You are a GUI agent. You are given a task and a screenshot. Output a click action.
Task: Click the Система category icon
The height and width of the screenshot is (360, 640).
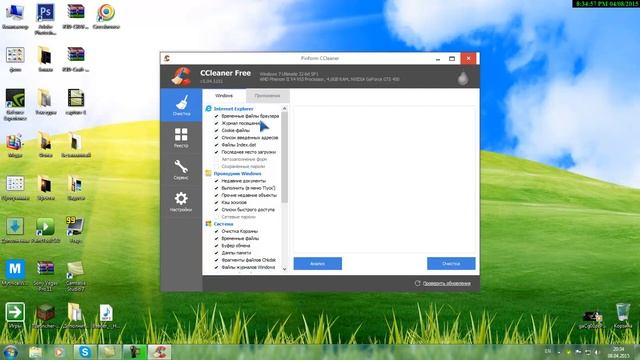coord(208,224)
